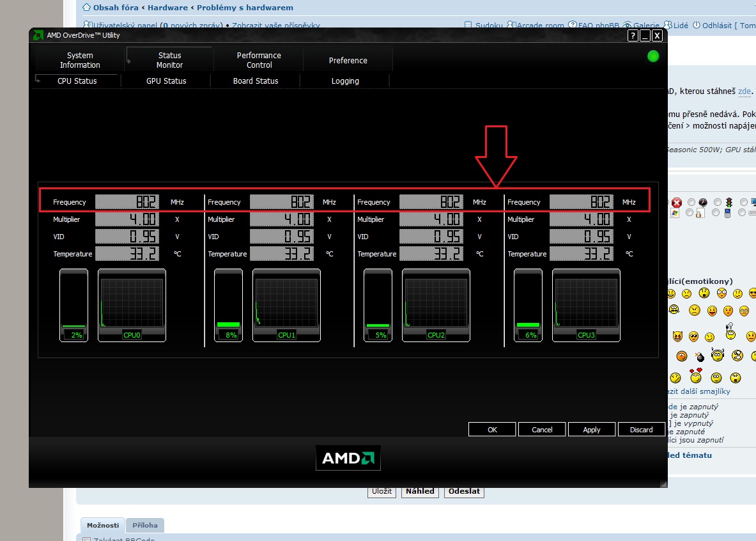Click the Galerie eye icon

coord(628,25)
